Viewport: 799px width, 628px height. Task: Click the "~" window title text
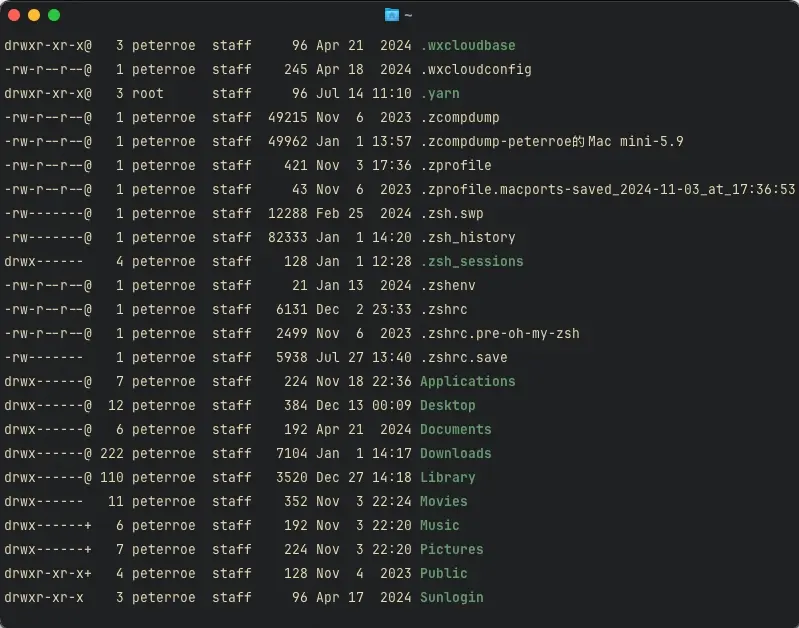(408, 15)
